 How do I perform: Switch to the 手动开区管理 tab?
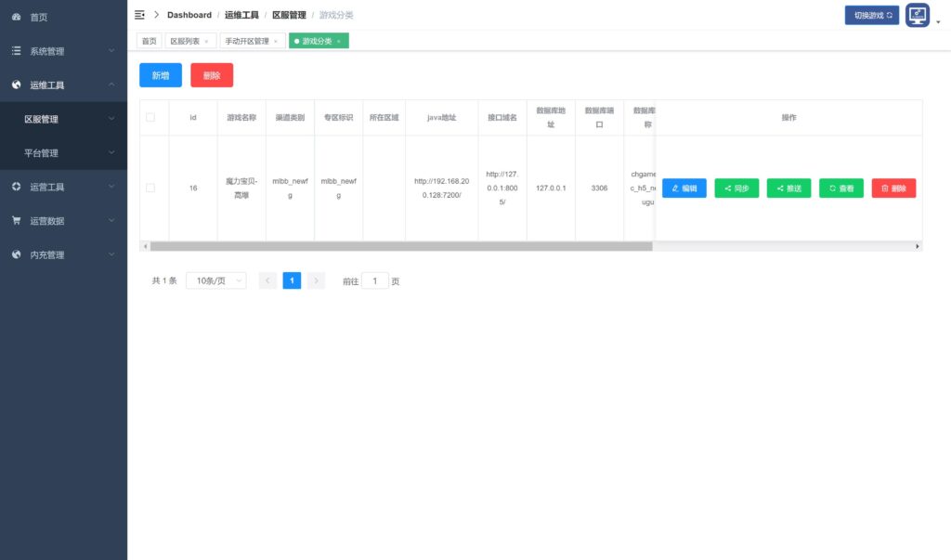(247, 41)
